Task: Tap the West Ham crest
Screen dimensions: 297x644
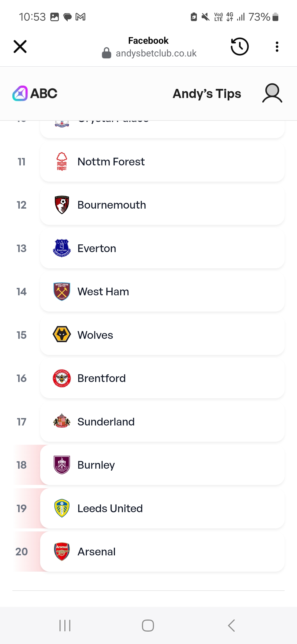Action: coord(62,292)
